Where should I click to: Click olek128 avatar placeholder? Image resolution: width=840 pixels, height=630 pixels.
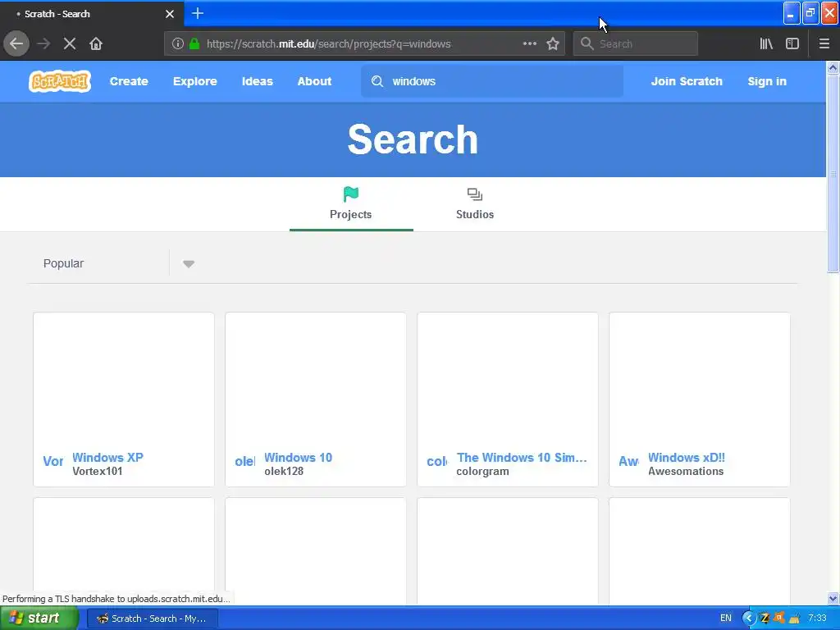point(244,461)
